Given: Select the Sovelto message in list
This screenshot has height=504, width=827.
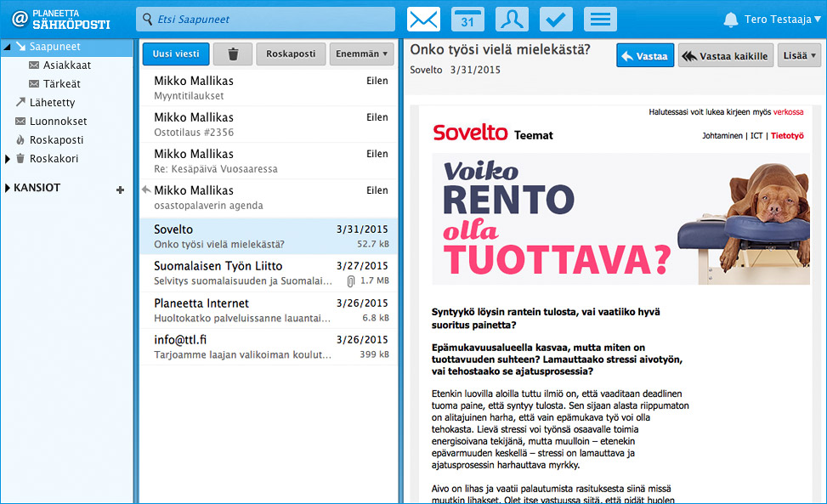Looking at the screenshot, I should (269, 236).
